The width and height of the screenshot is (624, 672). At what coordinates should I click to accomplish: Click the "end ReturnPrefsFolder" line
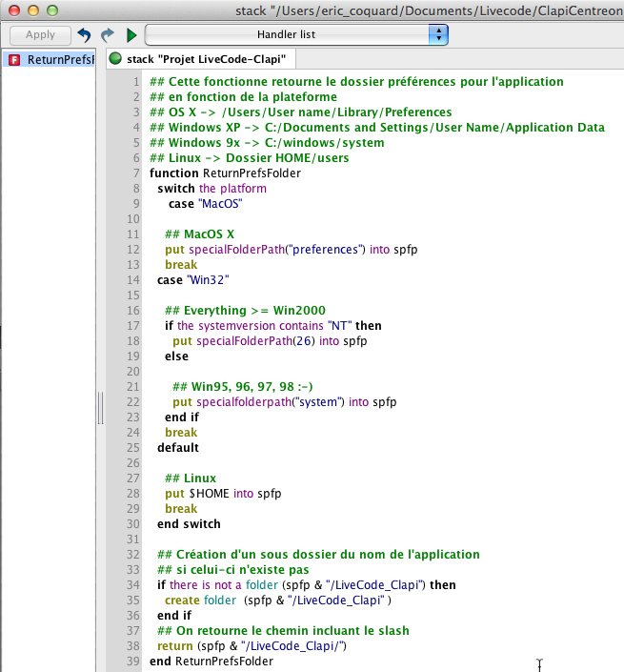point(211,662)
